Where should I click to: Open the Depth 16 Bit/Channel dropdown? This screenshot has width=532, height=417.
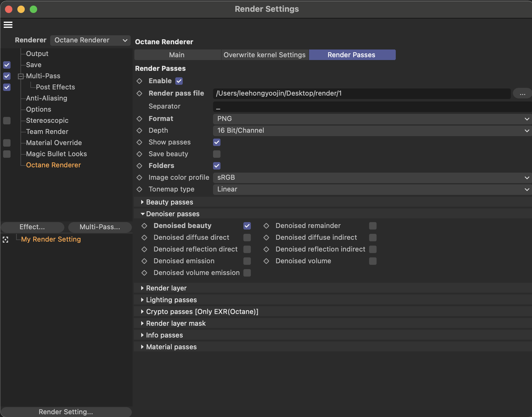[x=372, y=131]
